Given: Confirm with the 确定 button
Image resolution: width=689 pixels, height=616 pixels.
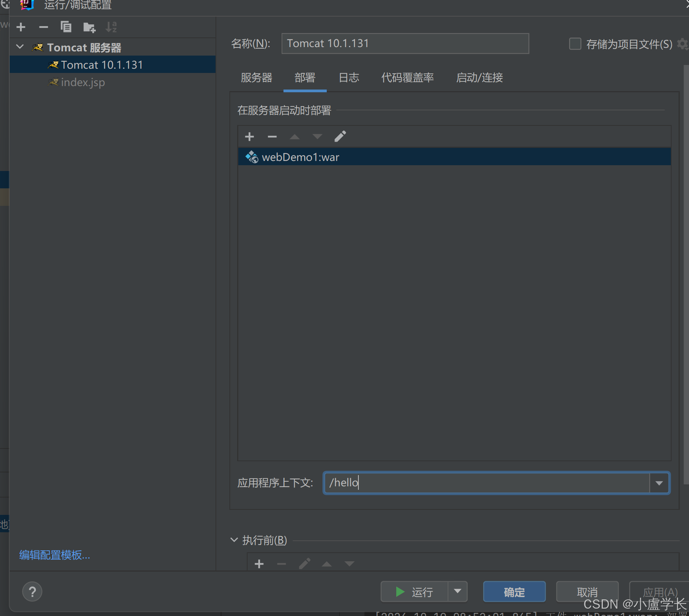Looking at the screenshot, I should pyautogui.click(x=514, y=592).
